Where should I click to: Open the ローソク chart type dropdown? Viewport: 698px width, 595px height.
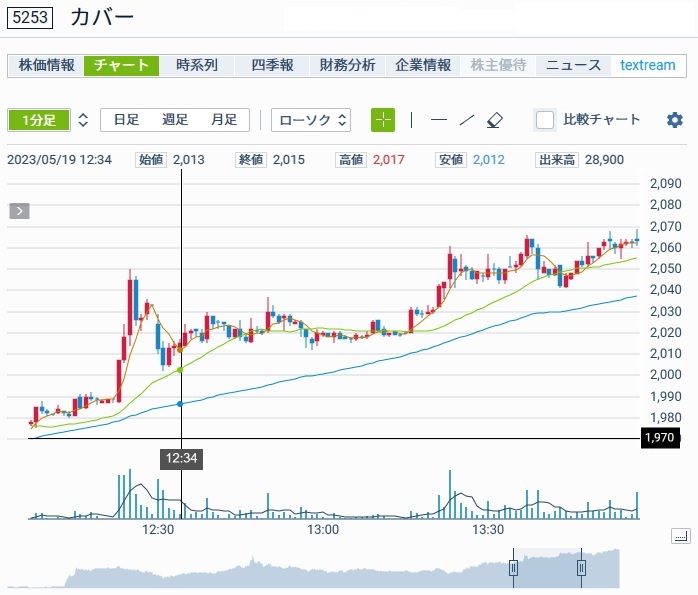(x=311, y=120)
